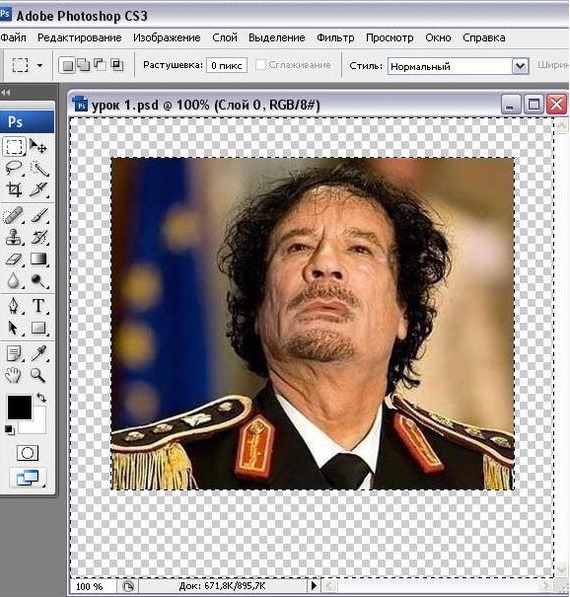This screenshot has width=570, height=597.
Task: Select the Crop tool
Action: [14, 189]
